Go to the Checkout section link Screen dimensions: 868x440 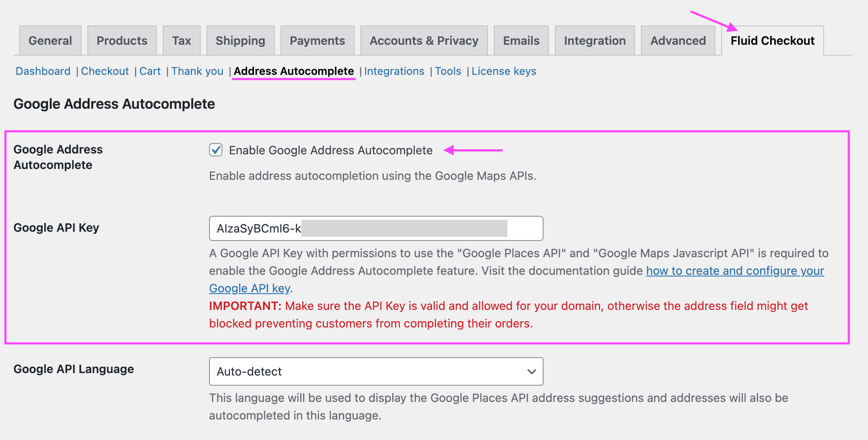point(105,71)
